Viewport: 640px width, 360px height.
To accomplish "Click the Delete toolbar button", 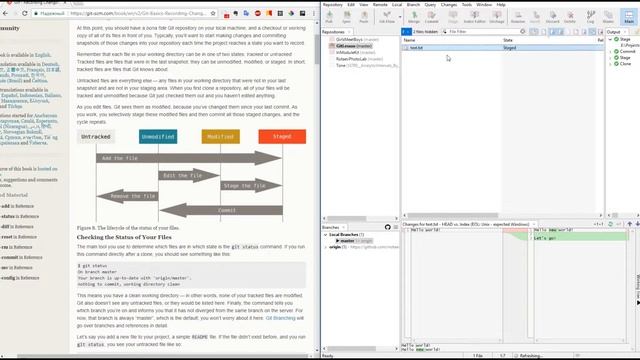I will pos(570,17).
